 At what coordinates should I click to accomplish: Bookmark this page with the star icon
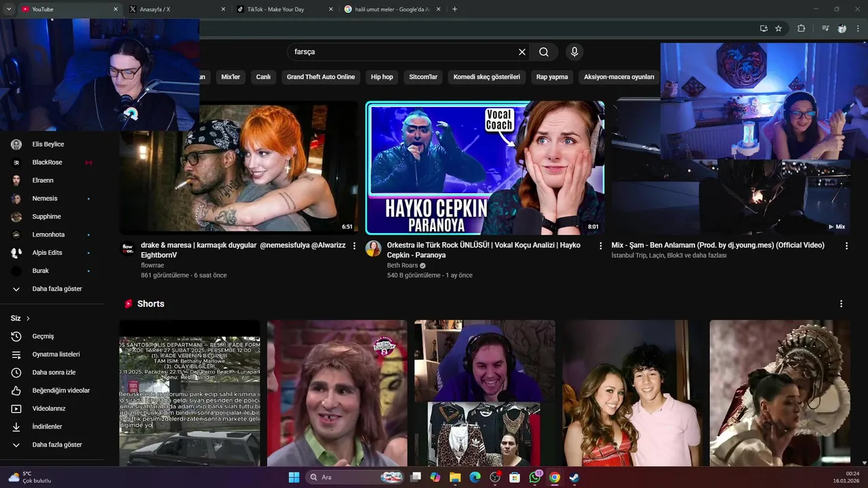778,28
